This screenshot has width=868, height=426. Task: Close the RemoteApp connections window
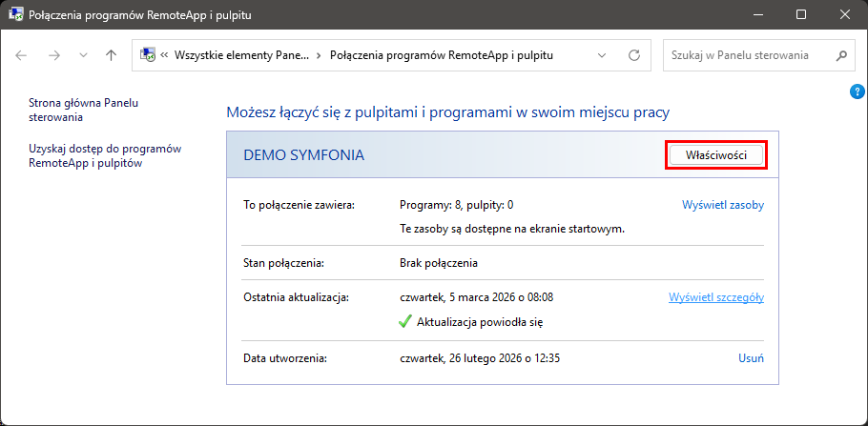tap(845, 15)
